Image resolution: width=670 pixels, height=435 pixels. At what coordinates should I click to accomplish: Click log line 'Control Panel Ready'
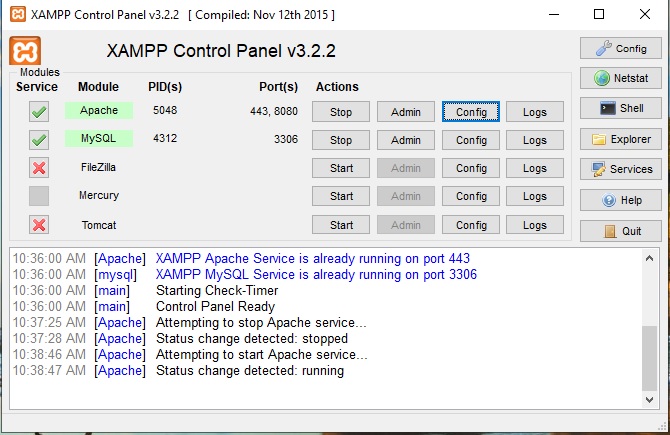click(215, 306)
